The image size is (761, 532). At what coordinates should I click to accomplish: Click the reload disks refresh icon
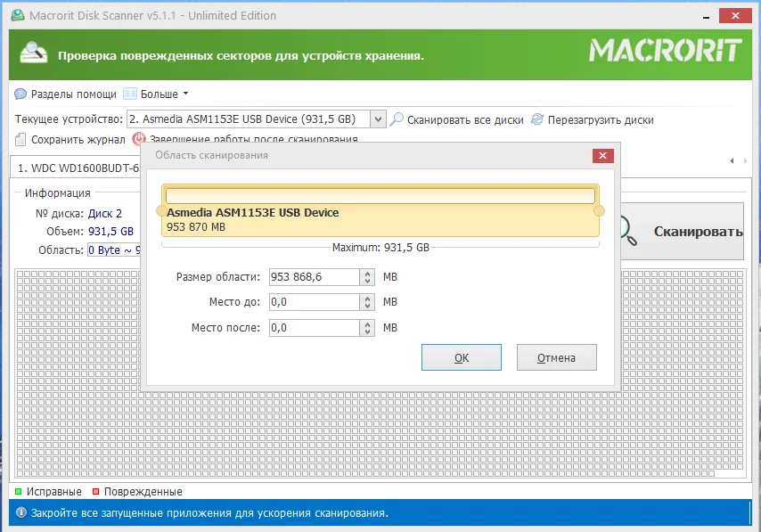point(537,119)
